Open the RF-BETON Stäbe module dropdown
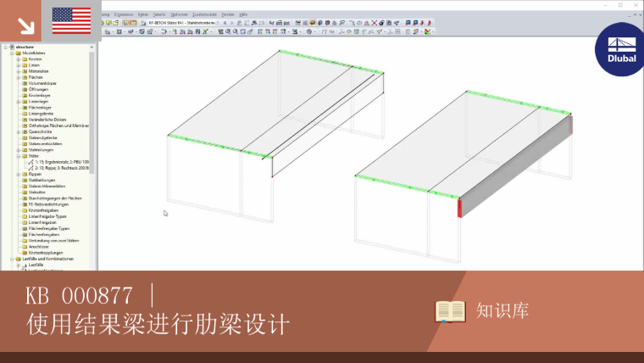Viewport: 644px width, 363px height. pos(217,23)
